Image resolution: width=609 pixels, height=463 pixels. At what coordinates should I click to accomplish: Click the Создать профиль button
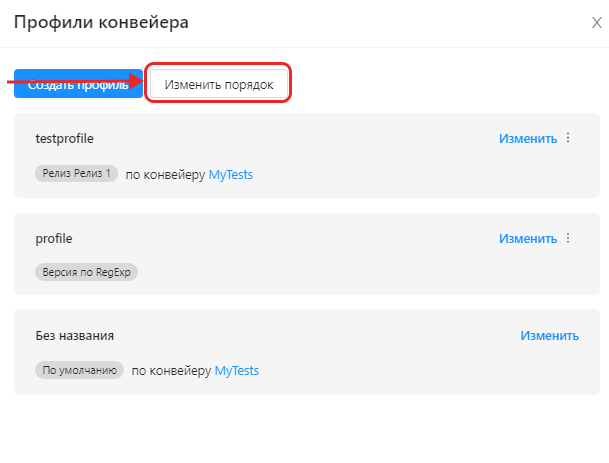tap(78, 85)
